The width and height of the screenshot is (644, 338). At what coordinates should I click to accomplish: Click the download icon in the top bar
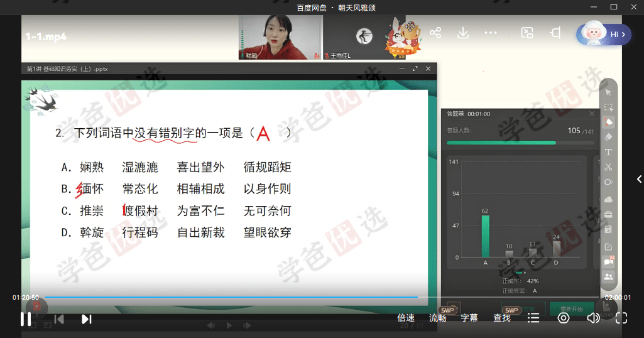[463, 33]
